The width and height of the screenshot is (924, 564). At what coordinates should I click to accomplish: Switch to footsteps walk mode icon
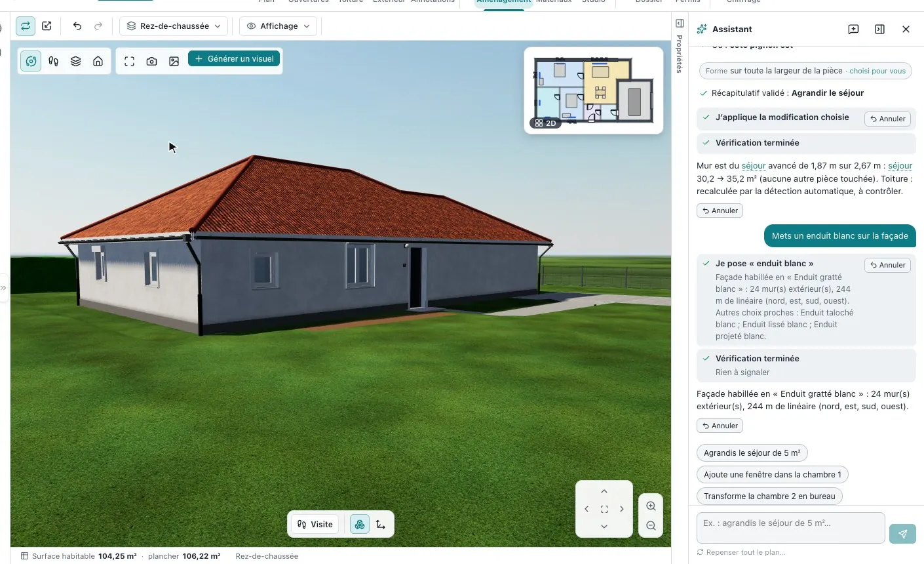click(53, 61)
